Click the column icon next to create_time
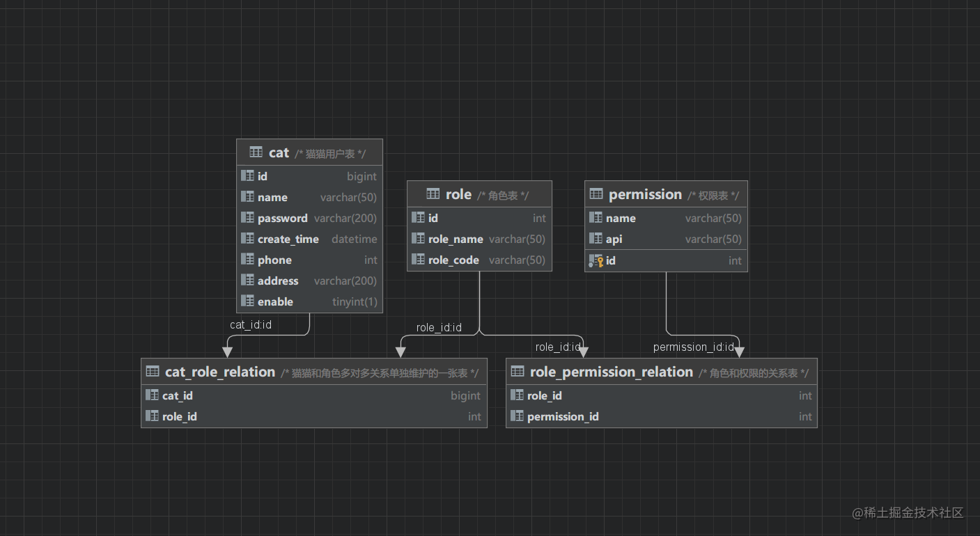This screenshot has height=536, width=980. (x=248, y=239)
